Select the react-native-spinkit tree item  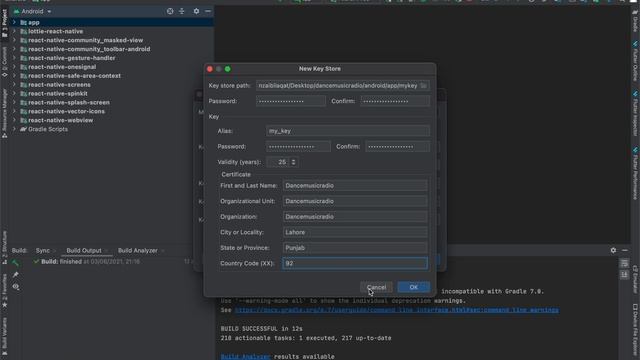[x=58, y=93]
